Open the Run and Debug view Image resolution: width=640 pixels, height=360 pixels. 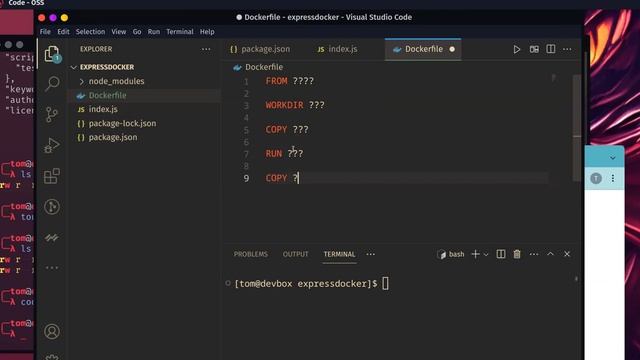[x=52, y=145]
